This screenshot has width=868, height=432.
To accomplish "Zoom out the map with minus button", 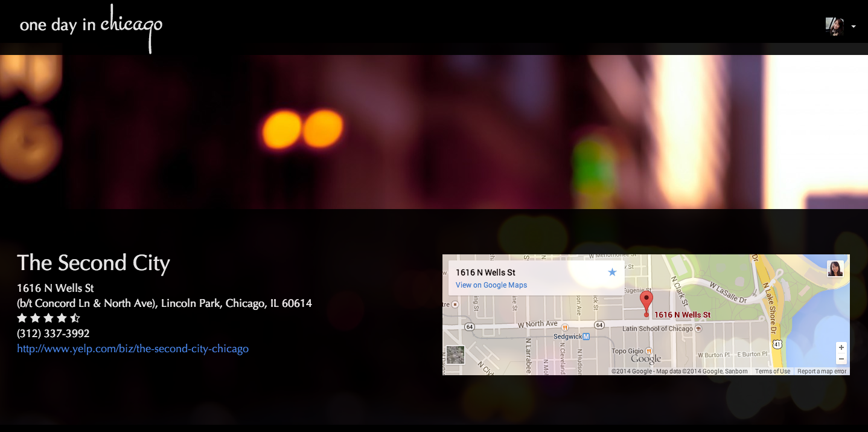I will pos(841,359).
